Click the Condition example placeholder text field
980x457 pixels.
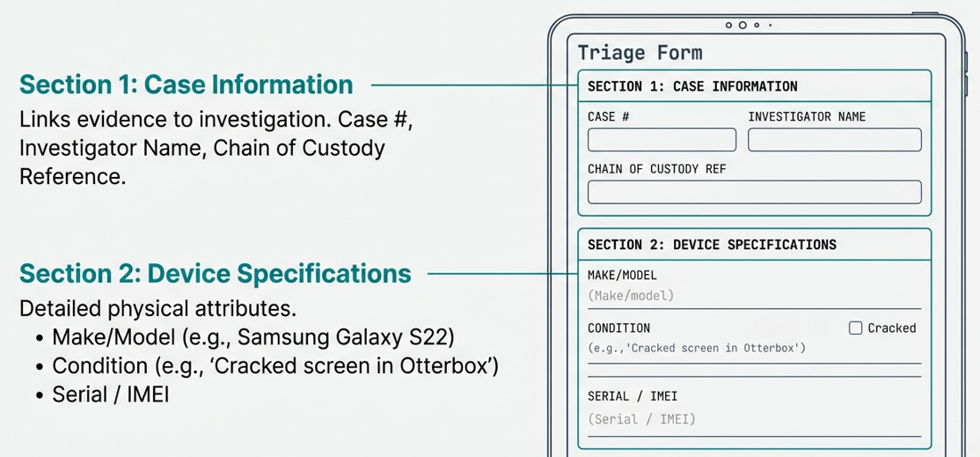click(754, 349)
